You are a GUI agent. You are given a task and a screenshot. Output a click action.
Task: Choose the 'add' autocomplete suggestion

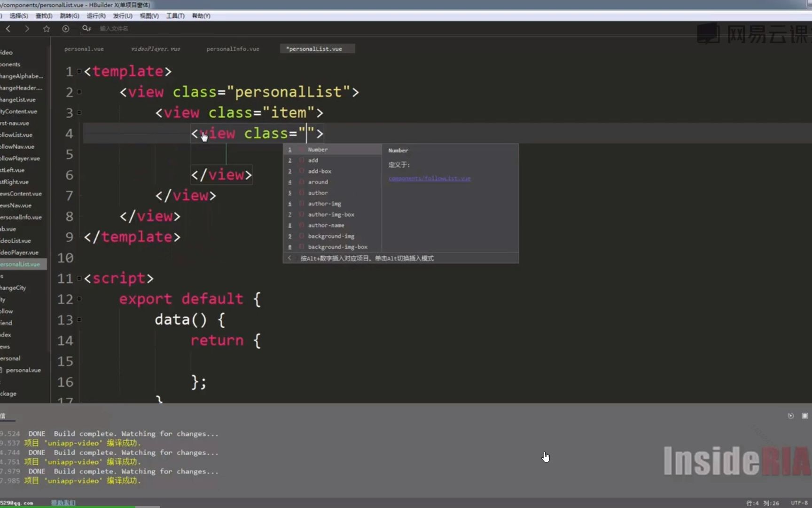pos(332,160)
